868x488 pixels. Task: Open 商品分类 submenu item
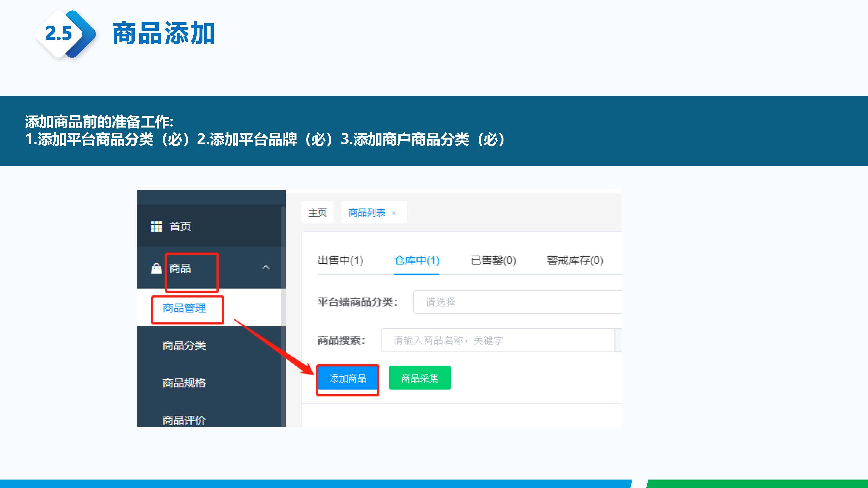click(x=184, y=346)
